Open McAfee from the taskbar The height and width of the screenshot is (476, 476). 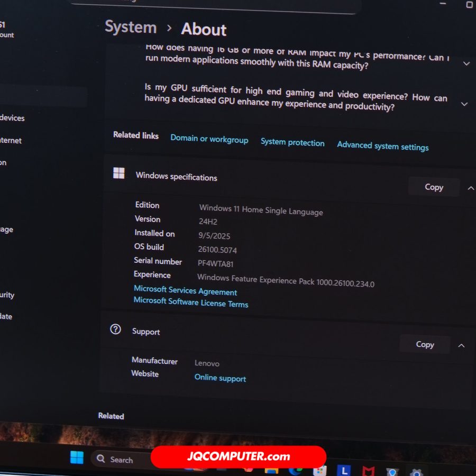[x=368, y=471]
